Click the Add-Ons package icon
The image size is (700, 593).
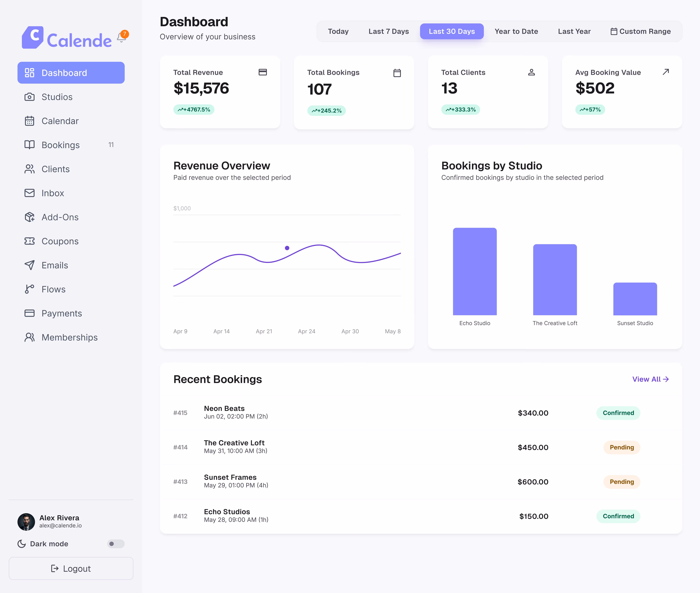point(30,217)
